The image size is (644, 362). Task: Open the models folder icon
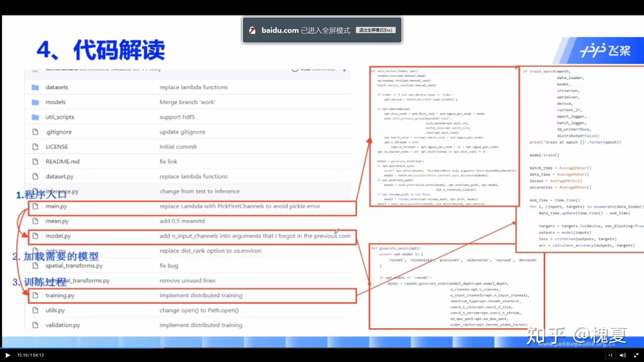35,102
